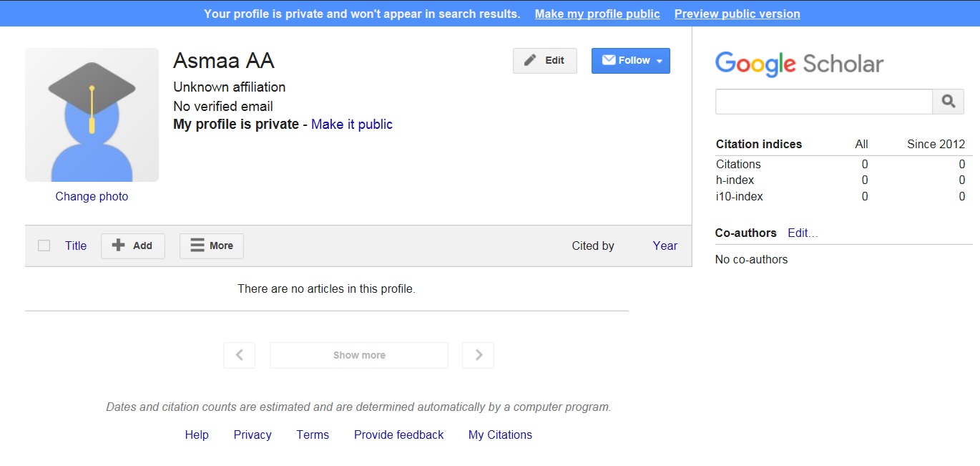Click inside the Scholar search field
Viewport: 980px width, 466px height.
(x=823, y=101)
